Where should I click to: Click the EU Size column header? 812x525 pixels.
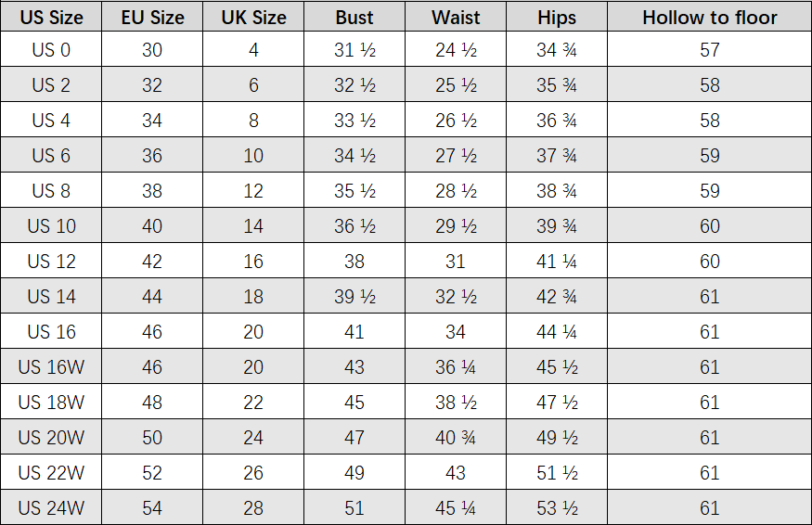152,18
